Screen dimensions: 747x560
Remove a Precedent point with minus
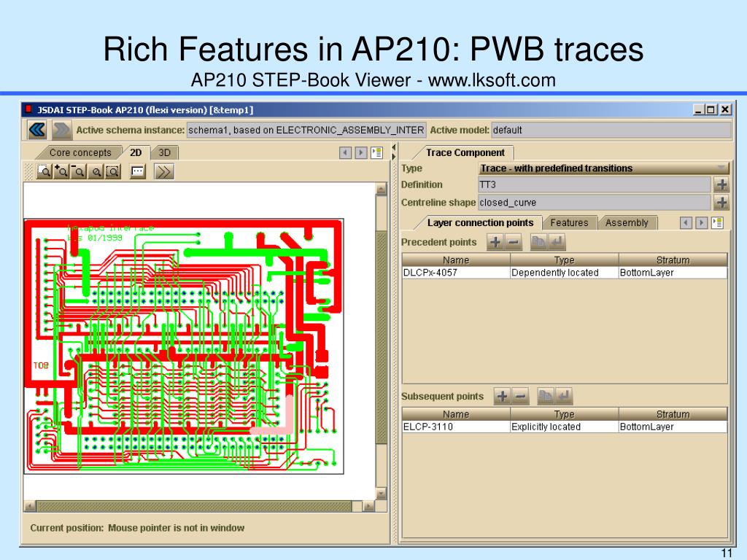point(513,242)
